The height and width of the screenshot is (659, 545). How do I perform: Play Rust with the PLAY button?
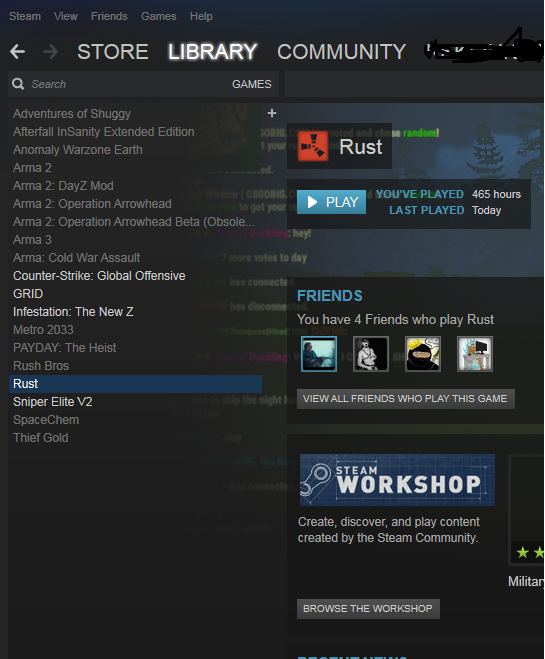click(x=331, y=202)
